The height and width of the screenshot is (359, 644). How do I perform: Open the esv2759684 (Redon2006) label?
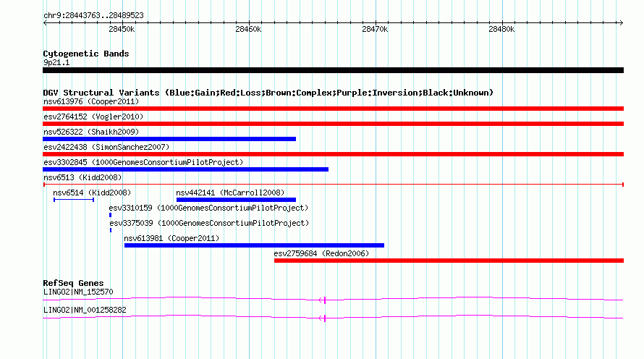coord(321,253)
